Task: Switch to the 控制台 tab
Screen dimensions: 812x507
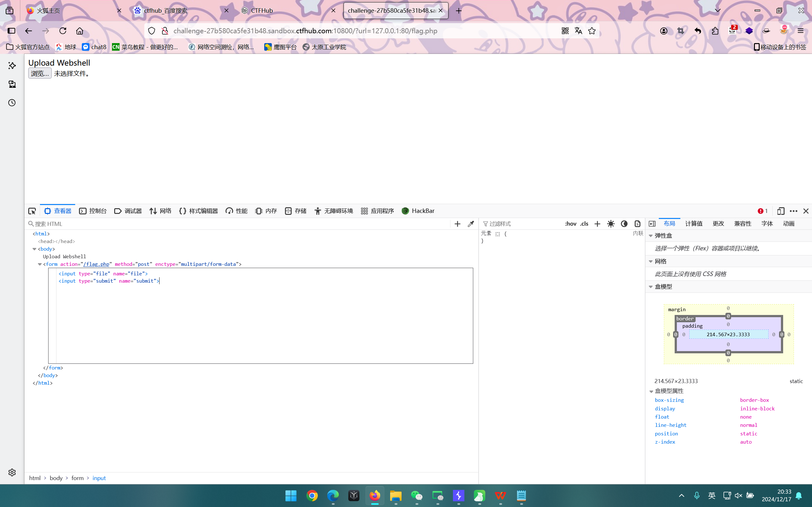Action: click(x=93, y=211)
